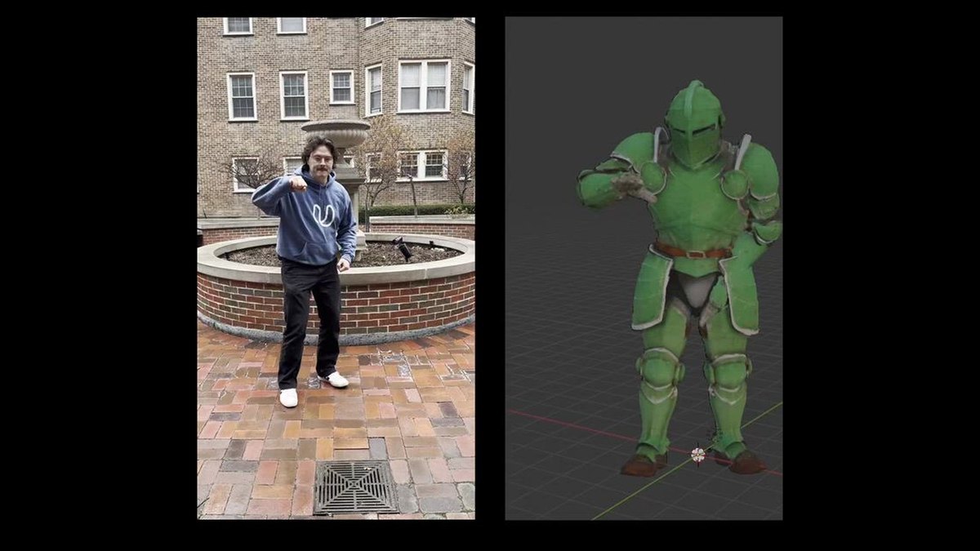Click the 3D cursor at the knight's feet

point(697,455)
